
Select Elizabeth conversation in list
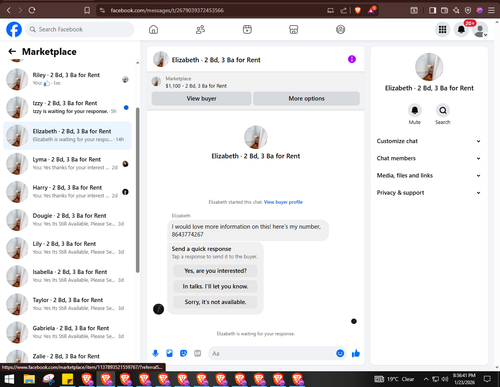[67, 136]
